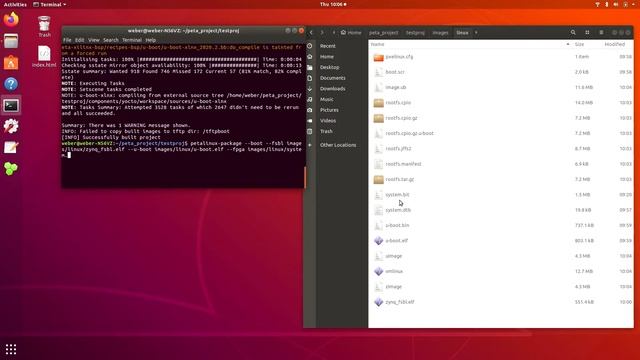640x360 pixels.
Task: Click Activities in the top bar
Action: pos(15,4)
